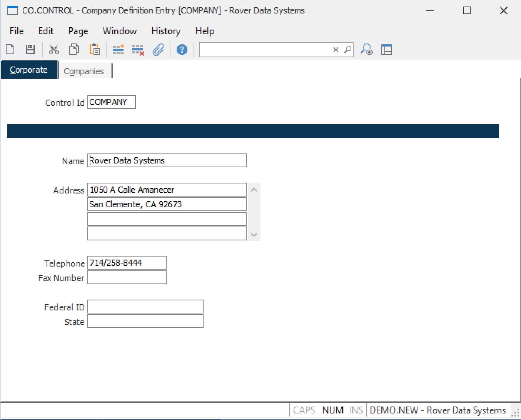Click the Fax Number input field
Image resolution: width=521 pixels, height=420 pixels.
[x=127, y=278]
